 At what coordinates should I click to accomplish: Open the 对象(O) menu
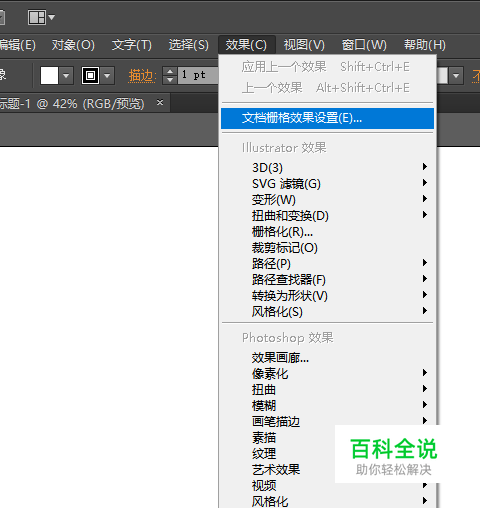coord(73,45)
